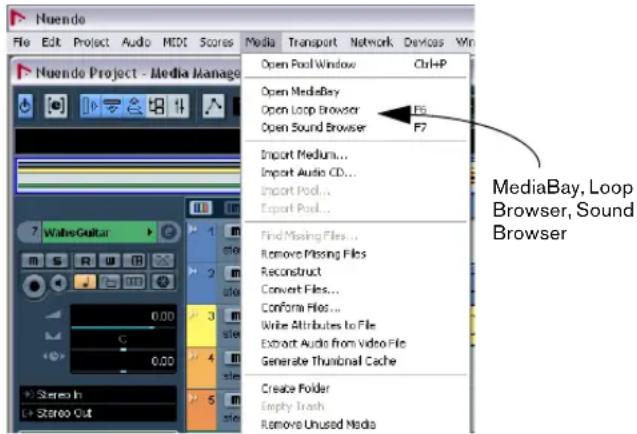Open the Mixer faders toolbar icon
637x434 pixels.
pos(179,106)
